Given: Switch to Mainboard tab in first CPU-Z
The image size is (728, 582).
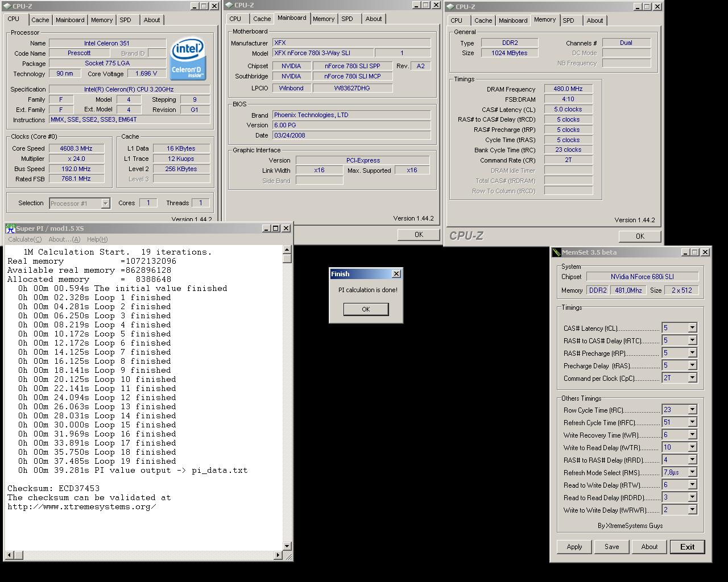Looking at the screenshot, I should (x=70, y=20).
